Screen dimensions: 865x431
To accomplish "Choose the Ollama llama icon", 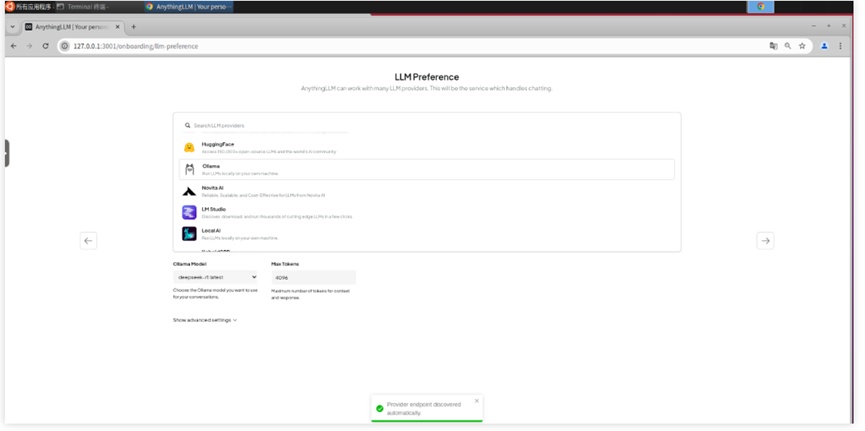I will [189, 169].
